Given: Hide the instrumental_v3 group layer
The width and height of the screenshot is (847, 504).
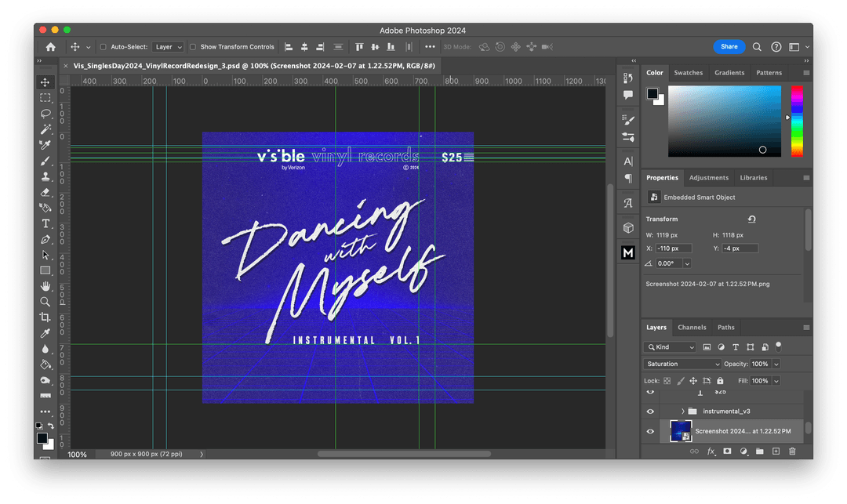Looking at the screenshot, I should point(650,412).
